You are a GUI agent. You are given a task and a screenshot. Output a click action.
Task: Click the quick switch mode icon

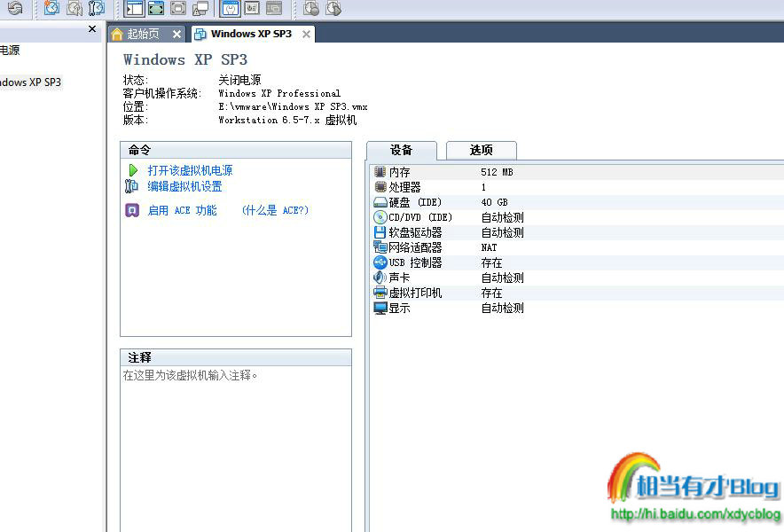point(178,8)
